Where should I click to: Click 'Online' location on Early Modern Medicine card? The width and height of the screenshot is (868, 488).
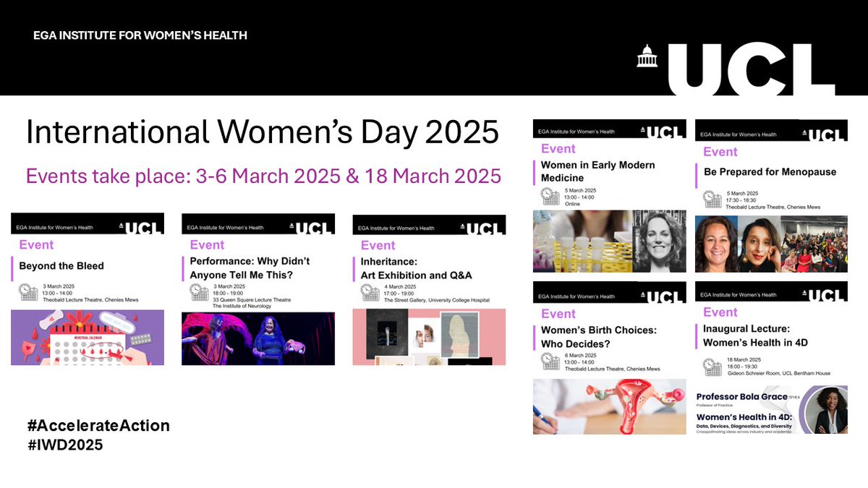point(571,203)
